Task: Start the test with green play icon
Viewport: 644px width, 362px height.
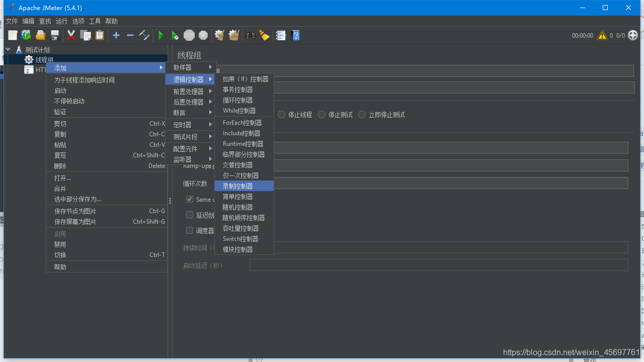Action: tap(161, 35)
